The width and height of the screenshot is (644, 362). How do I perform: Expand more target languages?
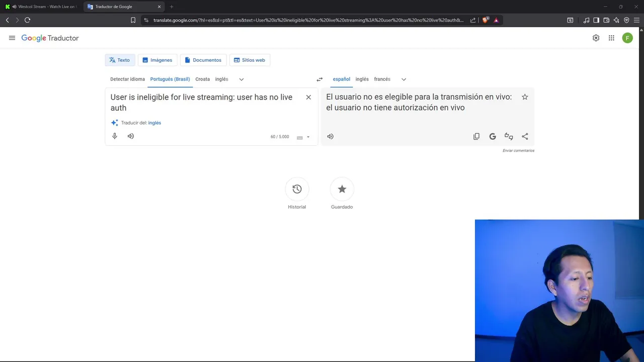[404, 79]
